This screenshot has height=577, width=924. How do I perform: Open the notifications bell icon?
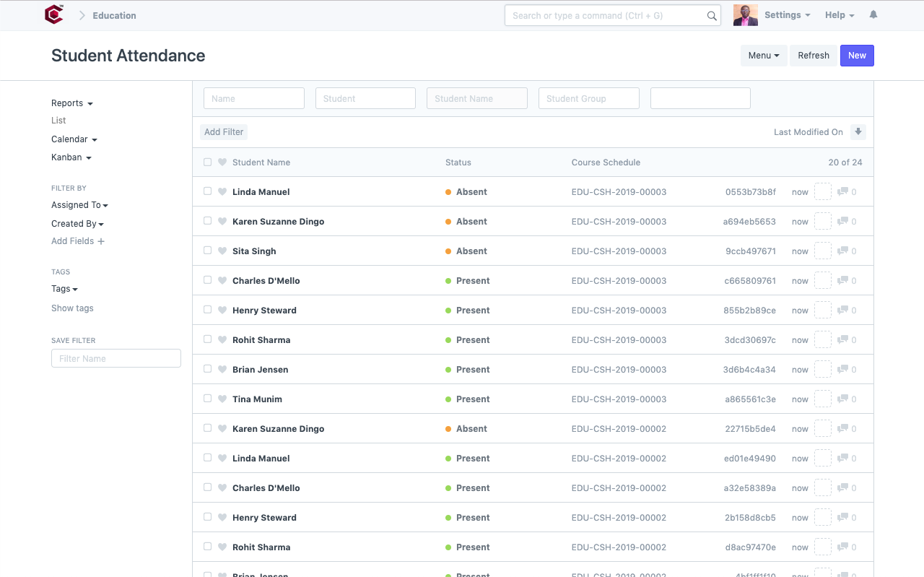coord(873,15)
